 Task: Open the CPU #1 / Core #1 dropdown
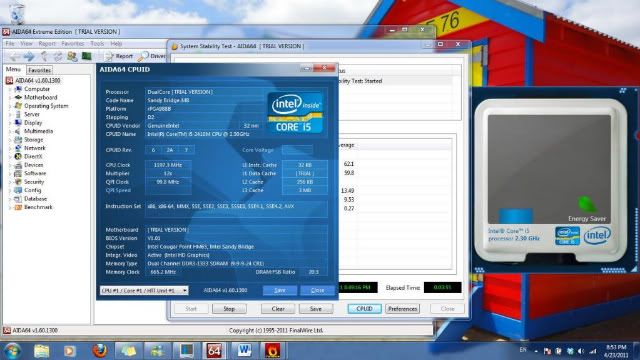144,290
